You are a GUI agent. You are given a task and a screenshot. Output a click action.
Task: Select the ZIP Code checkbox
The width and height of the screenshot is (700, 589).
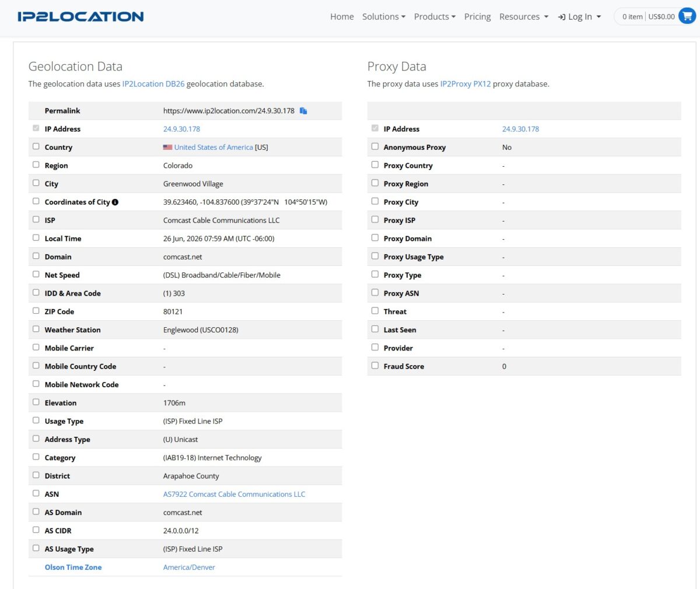[x=36, y=310]
